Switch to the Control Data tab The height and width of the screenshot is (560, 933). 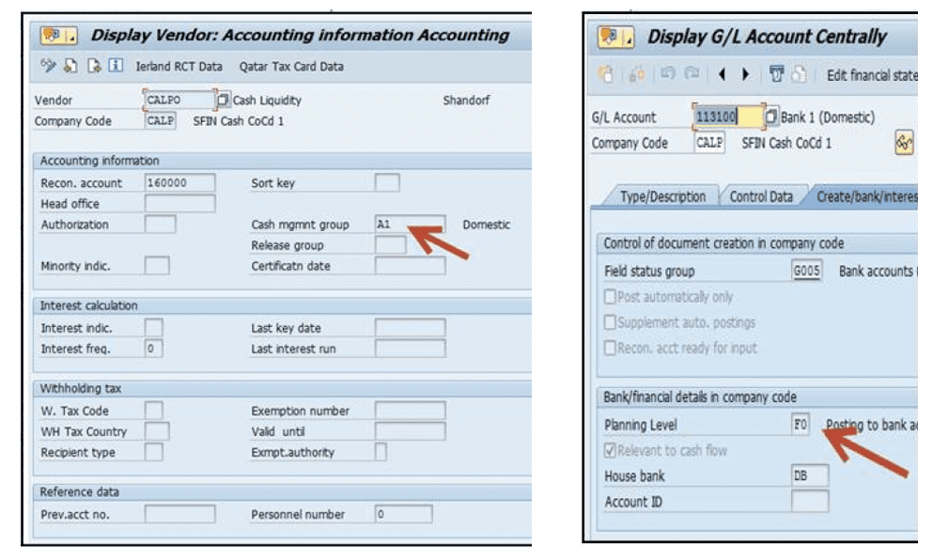pos(763,197)
